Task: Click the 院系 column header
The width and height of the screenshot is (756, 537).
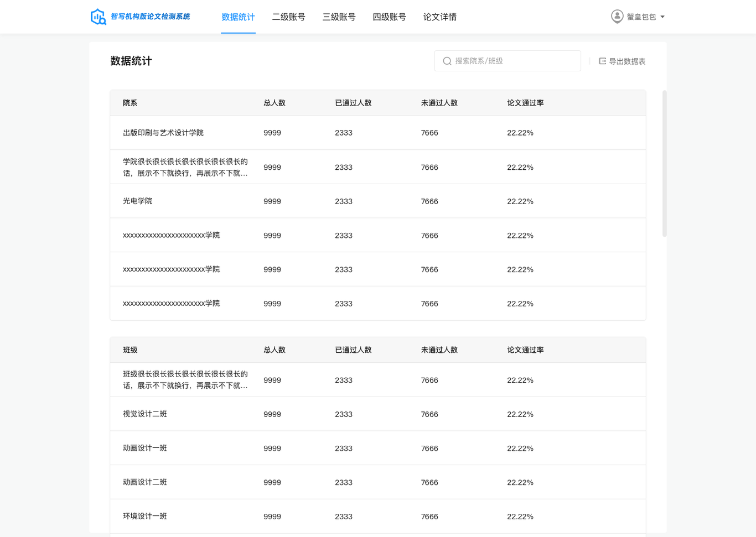Action: (x=130, y=103)
